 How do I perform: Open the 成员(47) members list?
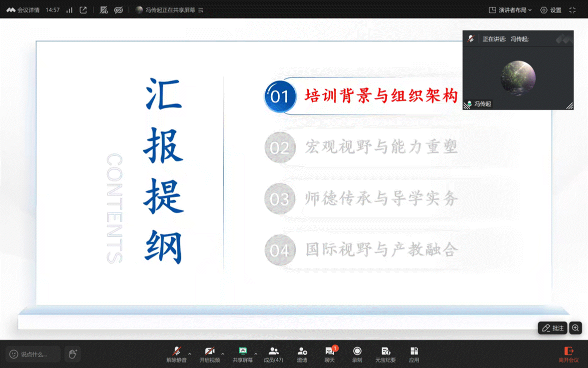273,354
